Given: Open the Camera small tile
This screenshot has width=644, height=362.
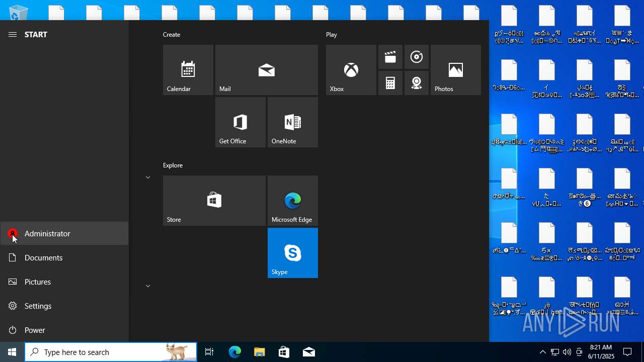Looking at the screenshot, I should point(417,83).
